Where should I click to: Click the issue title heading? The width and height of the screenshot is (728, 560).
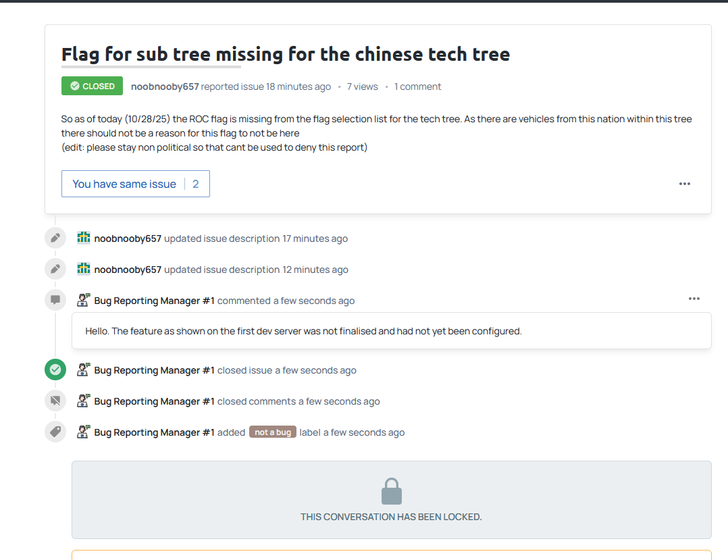285,54
